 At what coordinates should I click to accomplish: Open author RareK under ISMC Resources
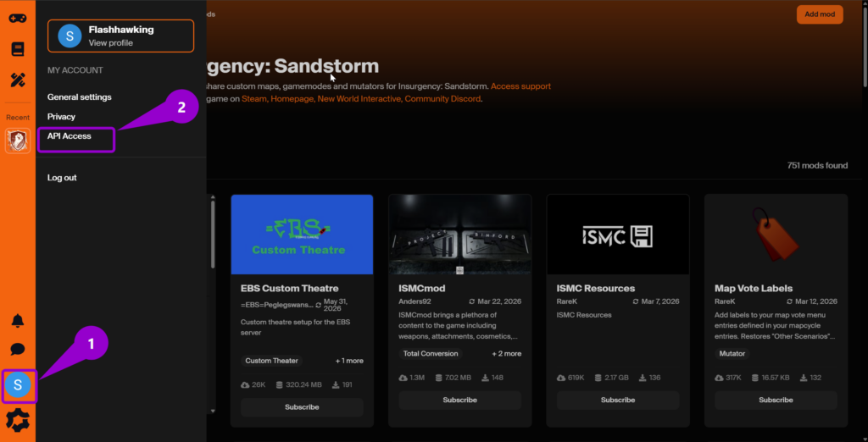567,301
